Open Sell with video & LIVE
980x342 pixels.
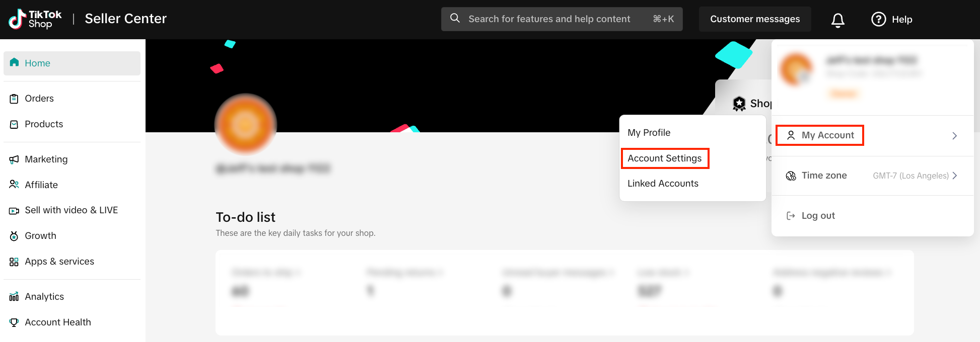click(x=71, y=210)
